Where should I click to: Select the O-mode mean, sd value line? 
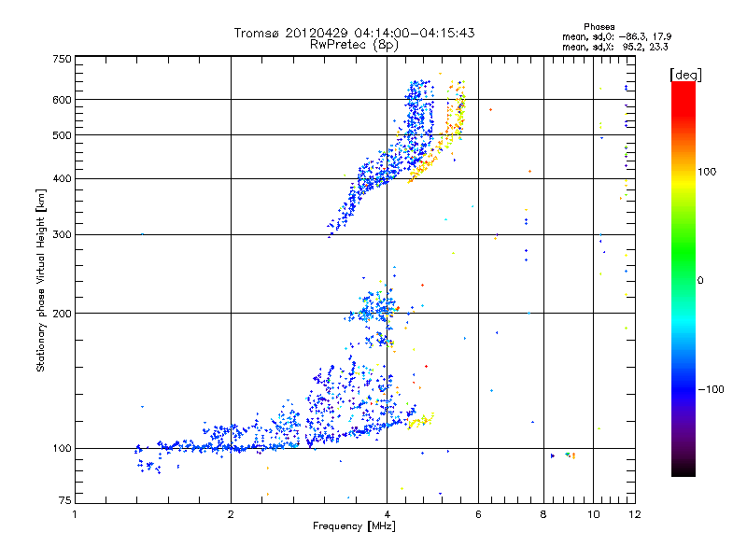point(617,36)
